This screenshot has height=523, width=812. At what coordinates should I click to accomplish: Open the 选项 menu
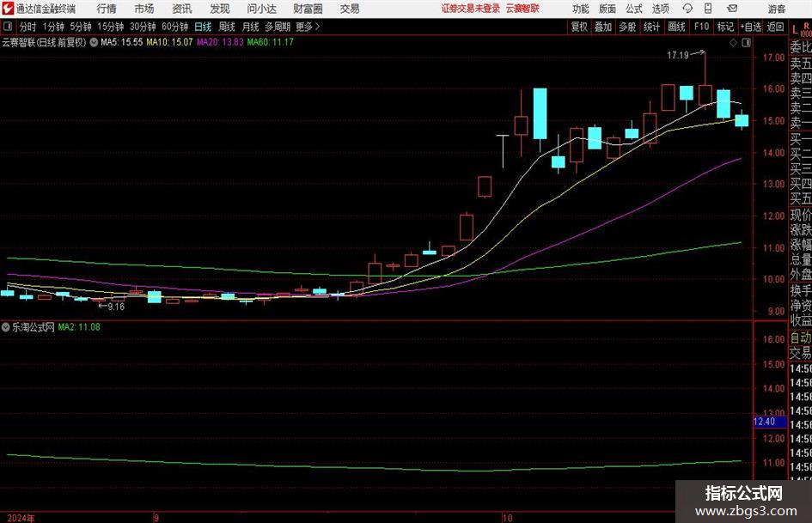coord(660,9)
